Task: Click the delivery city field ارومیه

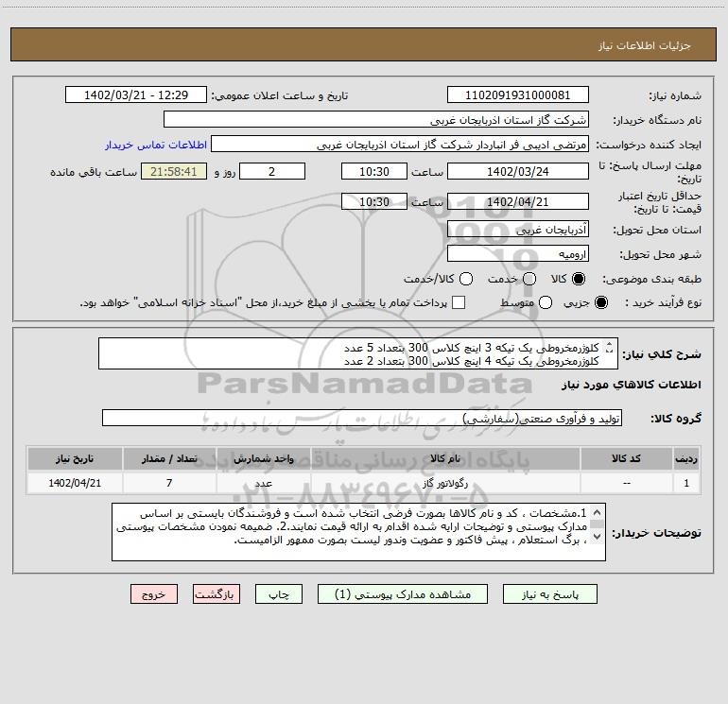Action: (518, 254)
